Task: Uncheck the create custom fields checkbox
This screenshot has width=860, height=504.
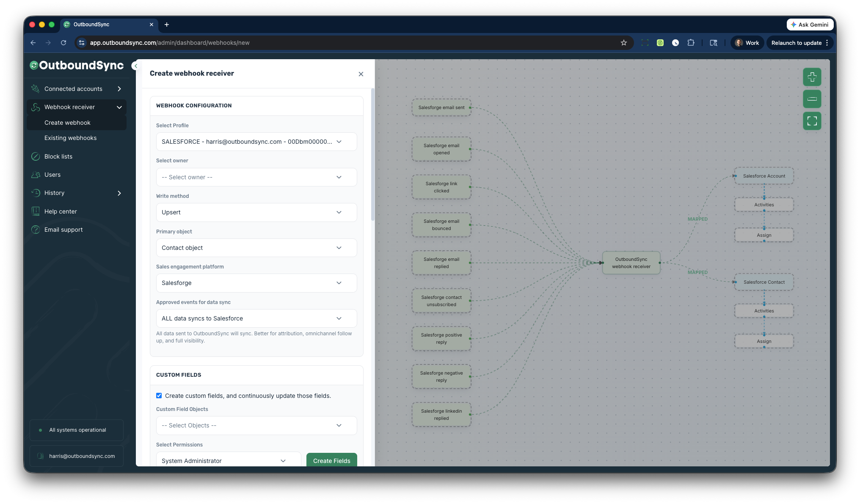Action: [x=159, y=396]
